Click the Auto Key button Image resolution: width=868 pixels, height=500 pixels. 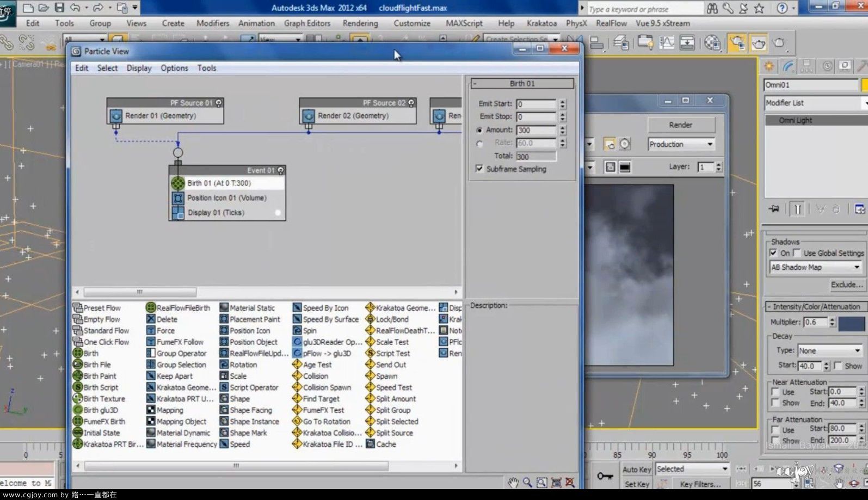(637, 470)
